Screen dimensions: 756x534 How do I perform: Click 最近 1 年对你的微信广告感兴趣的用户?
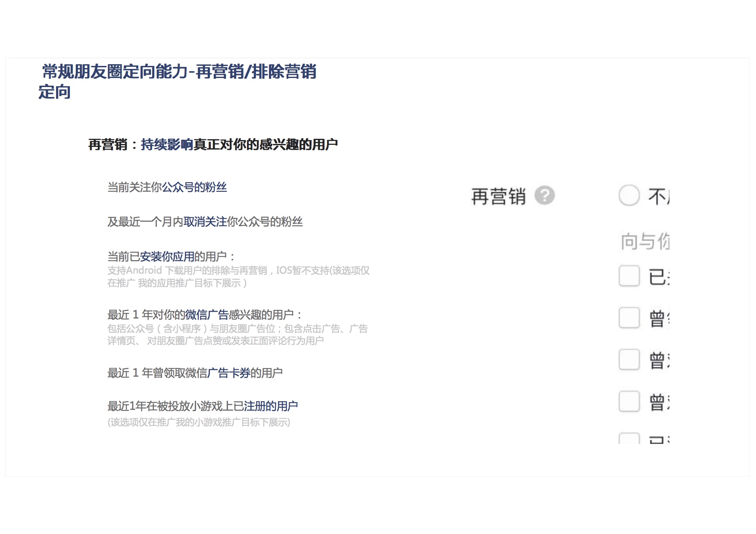tap(205, 315)
